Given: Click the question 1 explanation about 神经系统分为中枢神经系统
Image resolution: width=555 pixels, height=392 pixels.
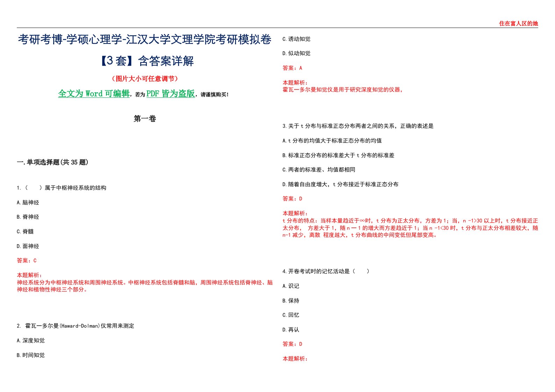Looking at the screenshot, I should click(145, 286).
